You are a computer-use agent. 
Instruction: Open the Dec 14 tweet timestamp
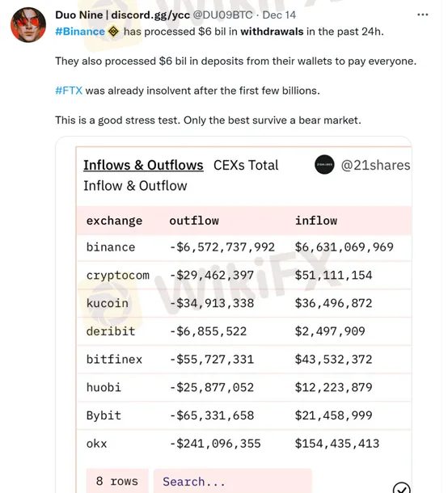(x=279, y=15)
